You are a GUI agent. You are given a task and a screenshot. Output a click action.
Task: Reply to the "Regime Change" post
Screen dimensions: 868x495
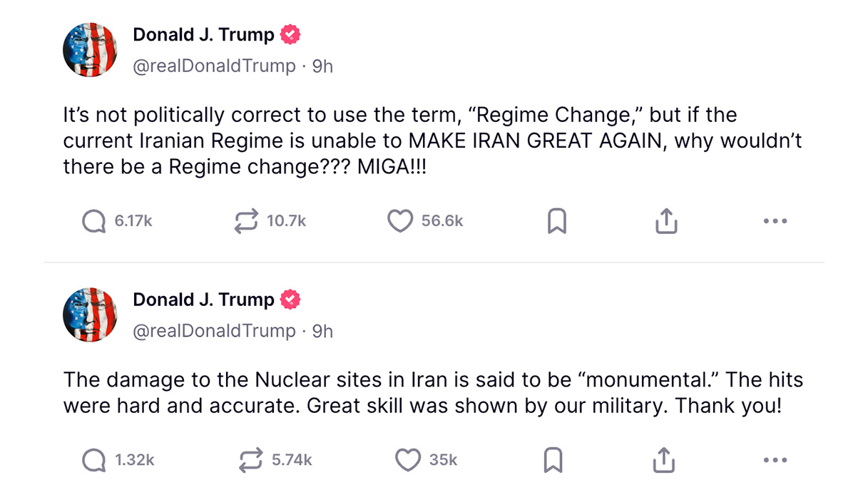94,221
